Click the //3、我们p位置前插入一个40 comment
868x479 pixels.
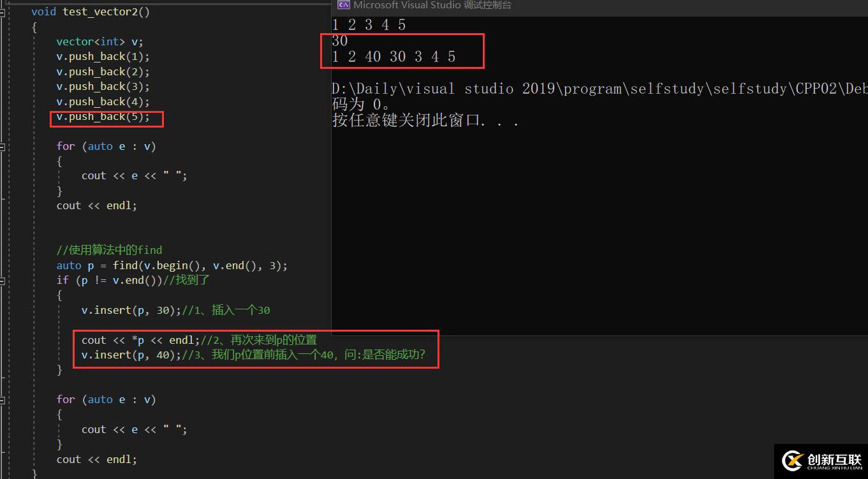pyautogui.click(x=304, y=355)
